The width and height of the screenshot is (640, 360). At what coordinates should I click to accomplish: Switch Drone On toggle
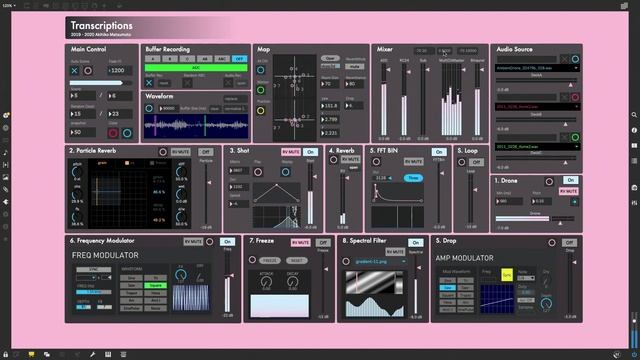point(571,180)
